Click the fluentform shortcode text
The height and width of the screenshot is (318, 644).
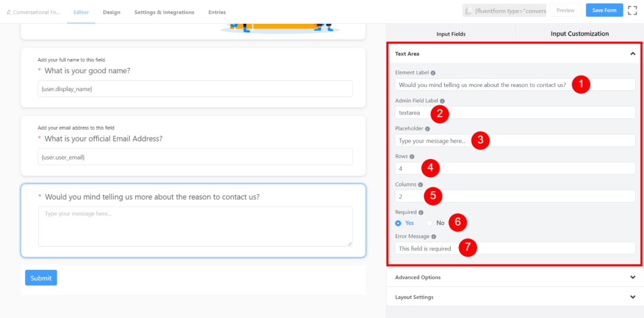coord(510,11)
